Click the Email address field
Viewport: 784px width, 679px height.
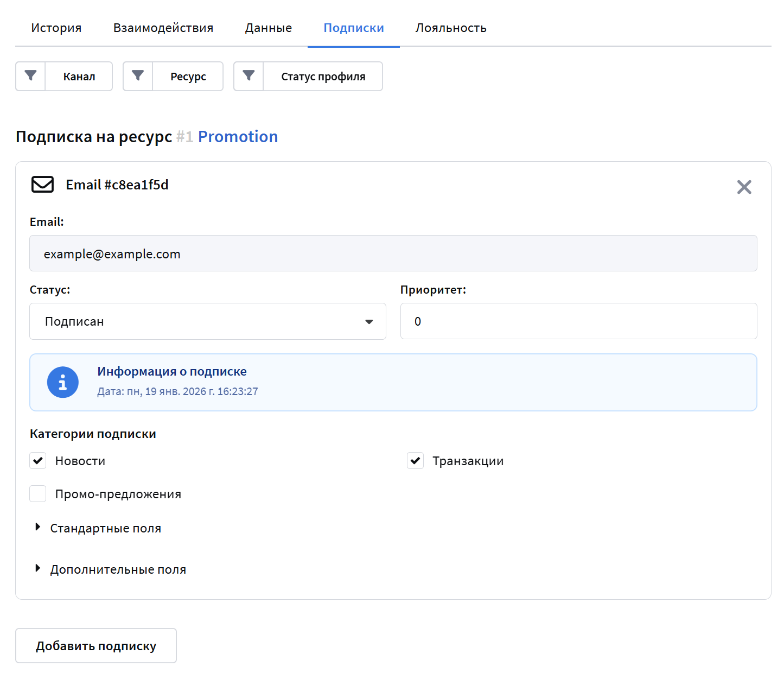point(393,253)
